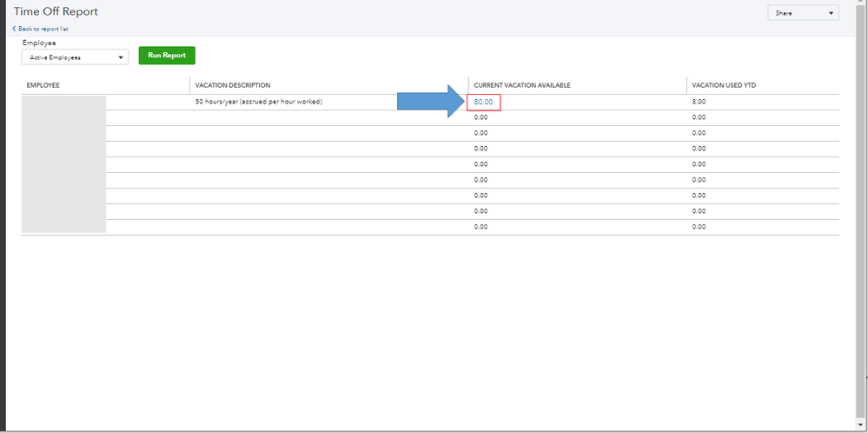
Task: Select the 8.00 vacation used value
Action: pos(699,102)
